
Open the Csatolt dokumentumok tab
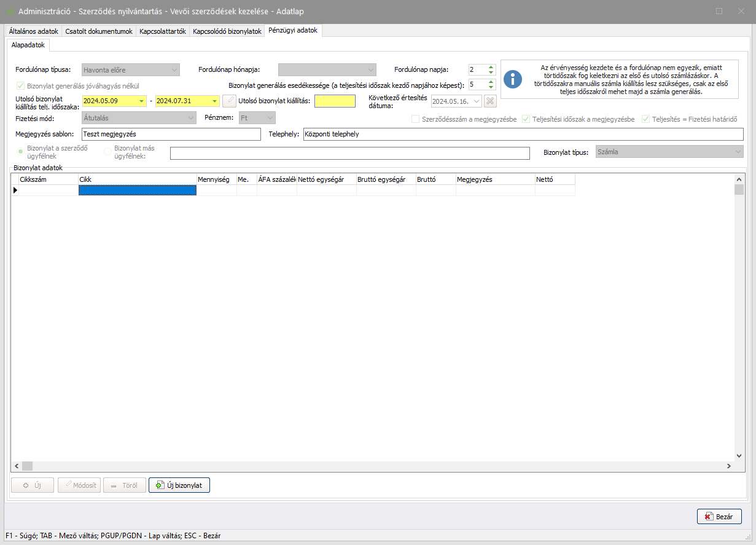[99, 31]
